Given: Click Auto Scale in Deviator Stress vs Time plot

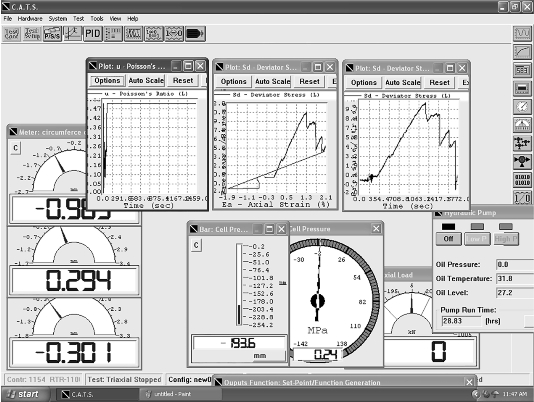Looking at the screenshot, I should click(403, 83).
